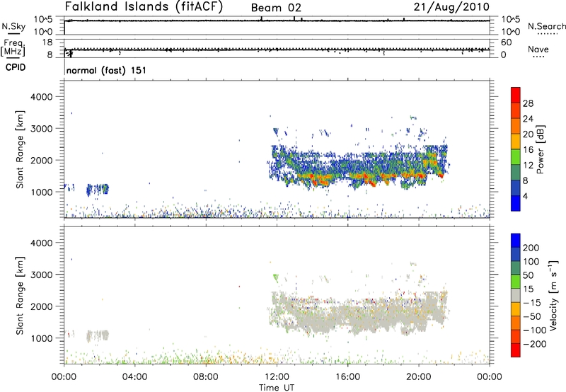Click the 'N.Search' legend label
This screenshot has width=566, height=392.
(547, 26)
